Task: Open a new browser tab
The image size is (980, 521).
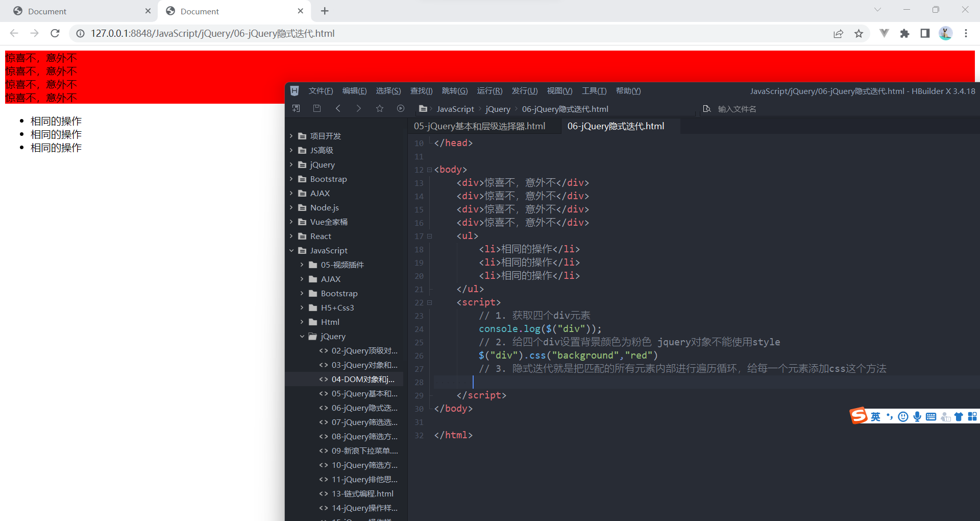Action: point(325,11)
